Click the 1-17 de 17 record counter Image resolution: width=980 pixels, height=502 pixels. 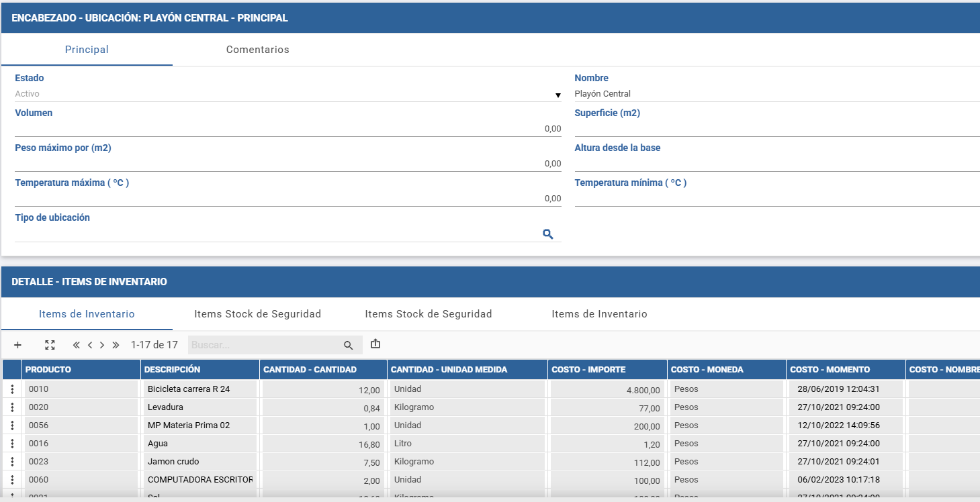(x=154, y=345)
